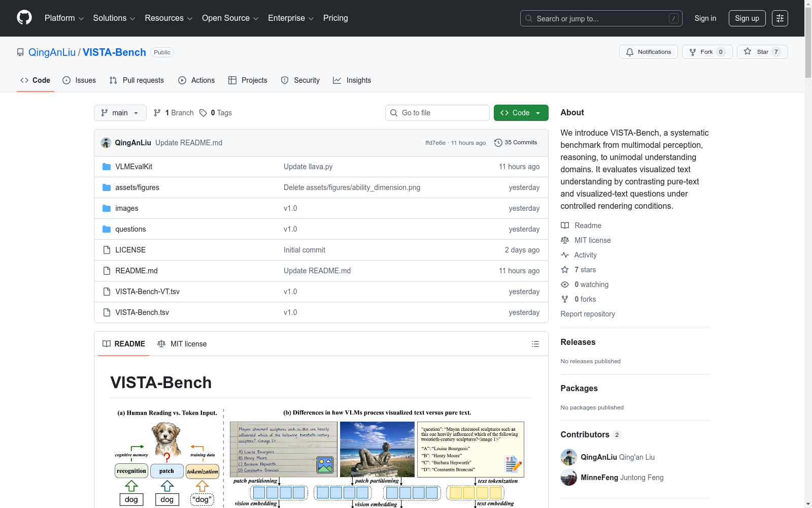Expand the Solutions menu
Image resolution: width=812 pixels, height=508 pixels.
point(114,18)
